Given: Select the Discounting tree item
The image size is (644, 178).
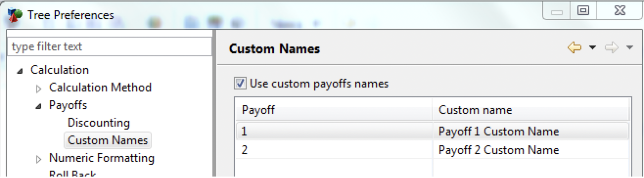Looking at the screenshot, I should (99, 123).
